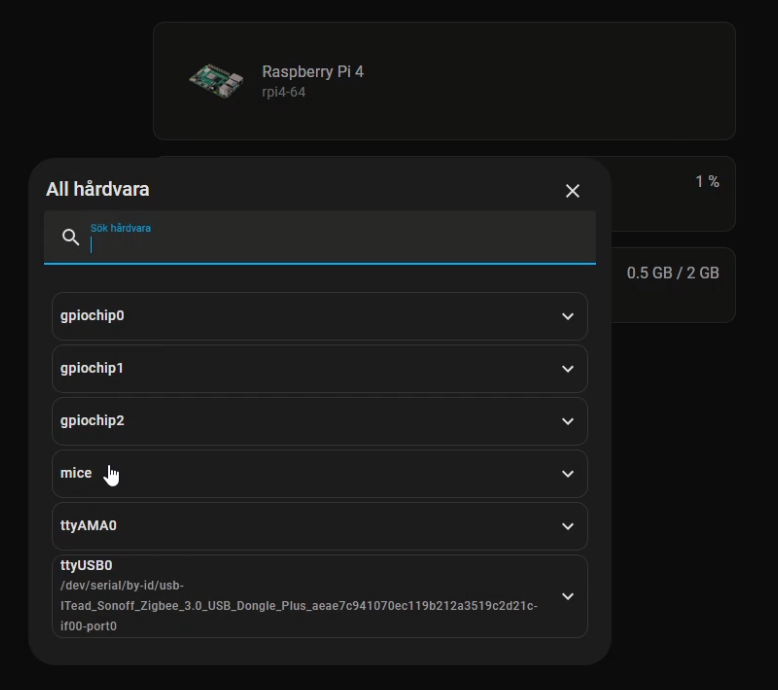Select the gpiochip2 hardware entry
778x690 pixels.
point(320,421)
